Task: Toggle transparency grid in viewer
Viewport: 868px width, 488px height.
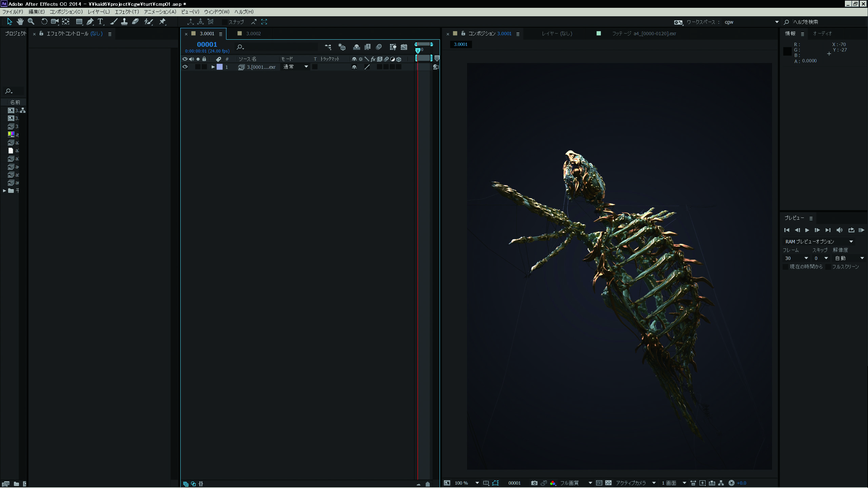Action: [x=608, y=483]
